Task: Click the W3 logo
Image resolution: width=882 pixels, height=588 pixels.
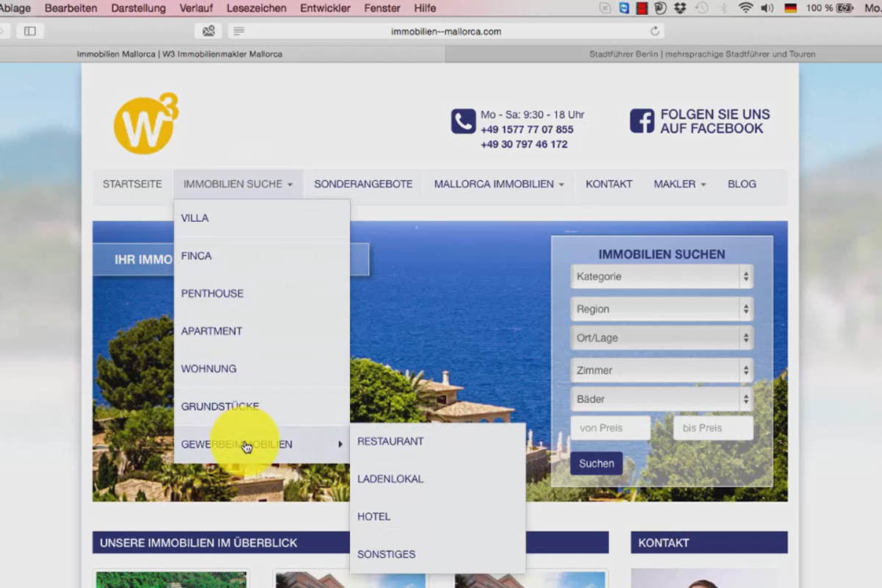Action: (146, 123)
